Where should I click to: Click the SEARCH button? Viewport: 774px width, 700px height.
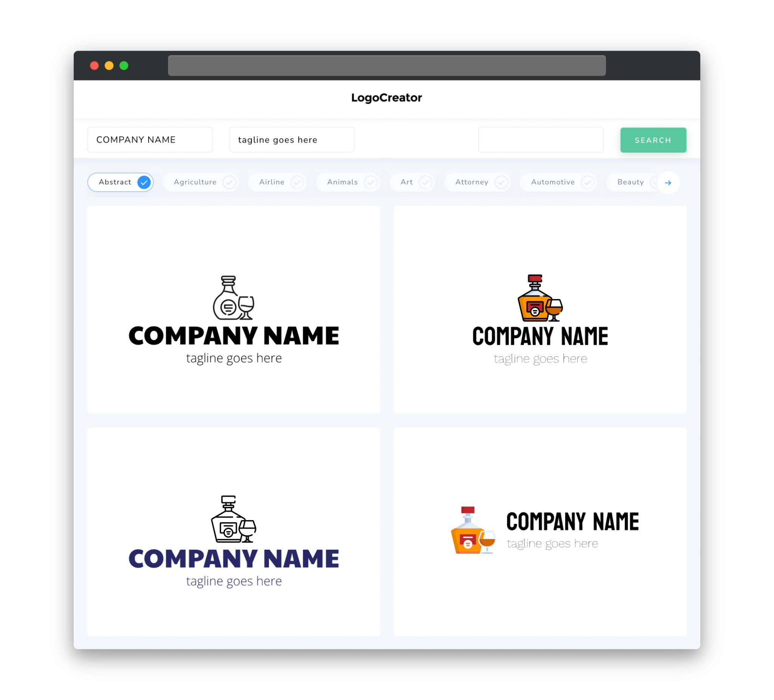[652, 140]
